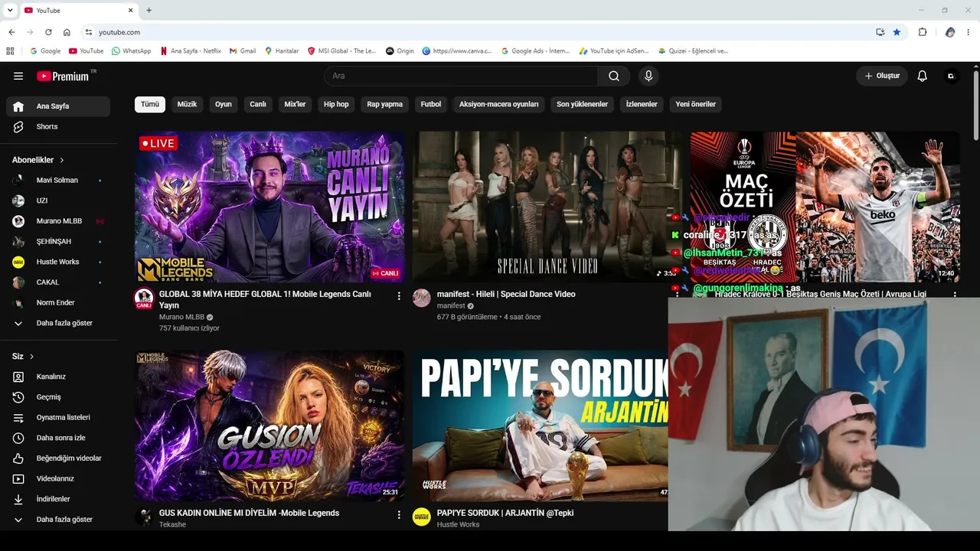Select the Hip hop filter chip

click(336, 104)
